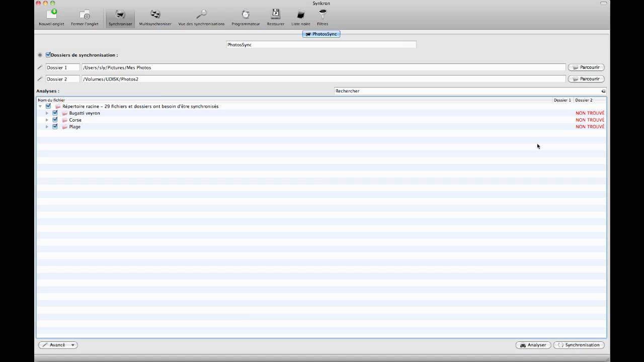The height and width of the screenshot is (362, 644).
Task: Click the plus icon beside Dossiers de synchronisation
Action: pos(40,55)
